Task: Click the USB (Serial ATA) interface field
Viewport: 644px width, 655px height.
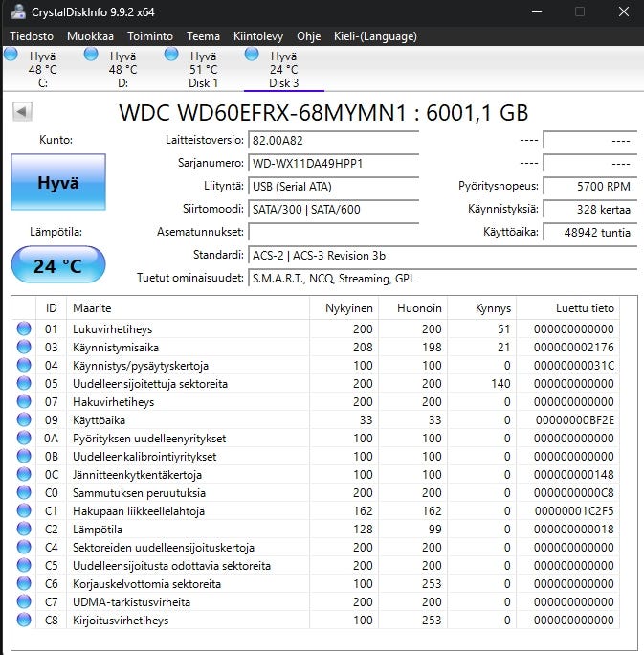Action: [x=333, y=186]
